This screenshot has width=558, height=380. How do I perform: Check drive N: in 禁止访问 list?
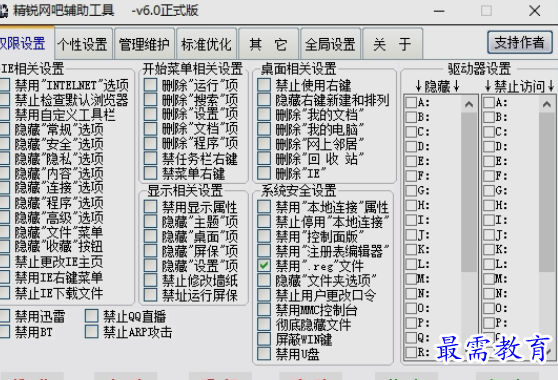point(489,293)
